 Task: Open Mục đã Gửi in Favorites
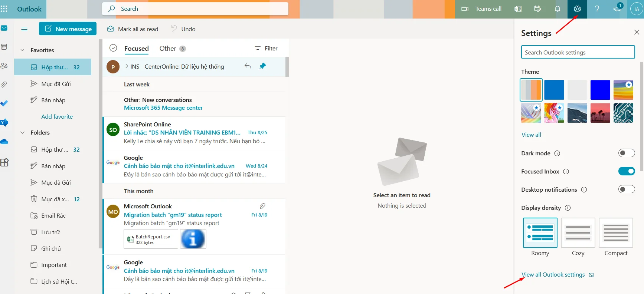[53, 84]
